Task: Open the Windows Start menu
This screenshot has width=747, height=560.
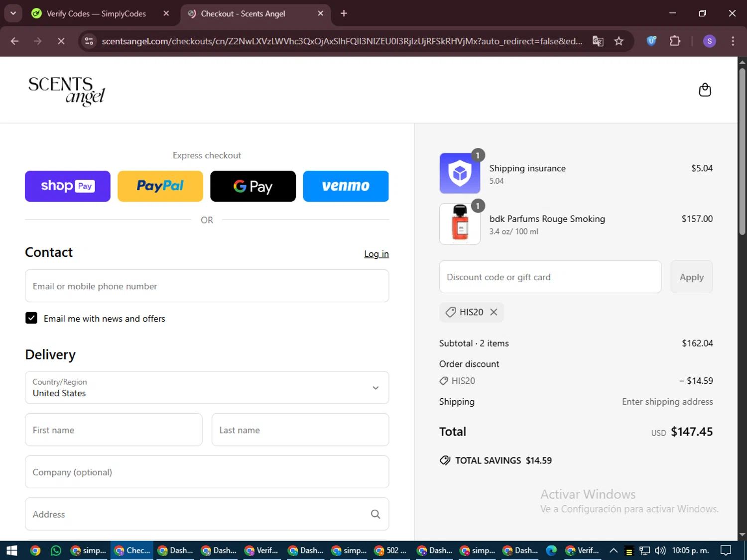Action: pyautogui.click(x=11, y=550)
